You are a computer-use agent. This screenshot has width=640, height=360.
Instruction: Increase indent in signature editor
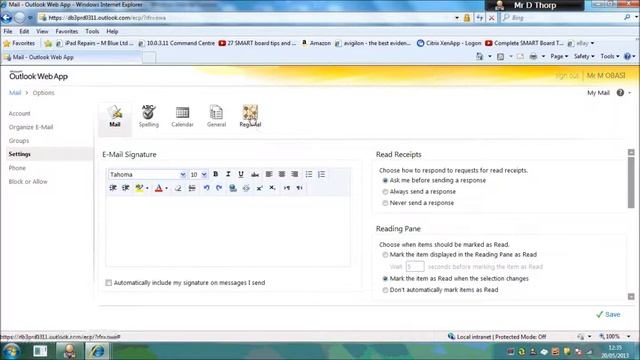click(x=126, y=188)
